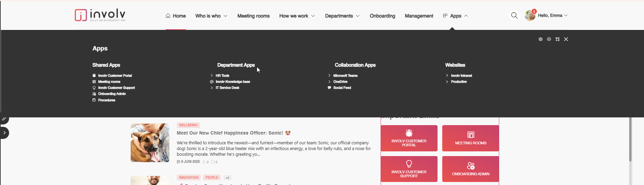Click the add app plus-circle icon
Screen dimensions: 644x185
(549, 39)
